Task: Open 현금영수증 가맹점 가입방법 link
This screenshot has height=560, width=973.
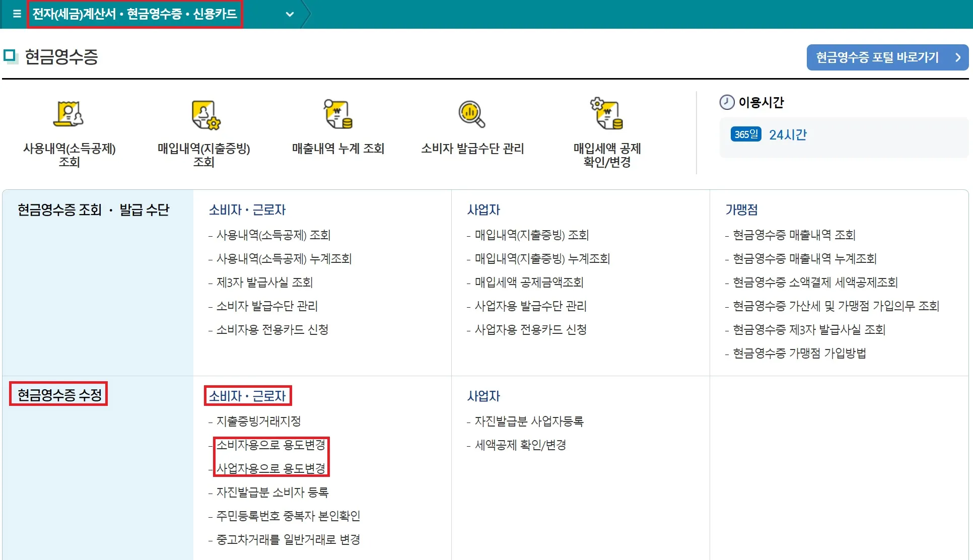Action: pyautogui.click(x=799, y=354)
